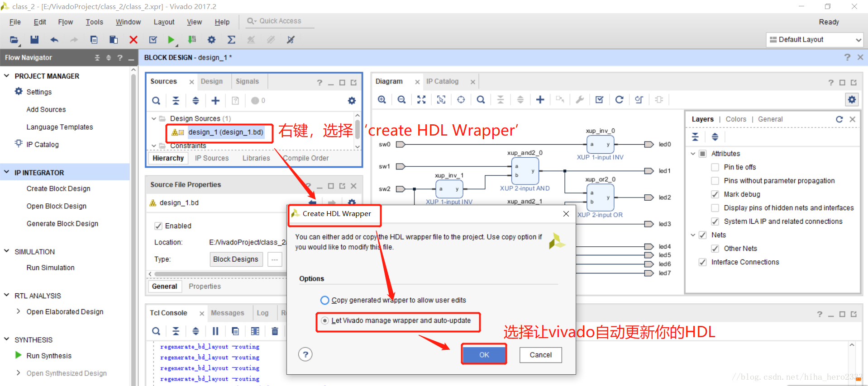Search in the Sources panel
868x386 pixels.
pyautogui.click(x=156, y=100)
